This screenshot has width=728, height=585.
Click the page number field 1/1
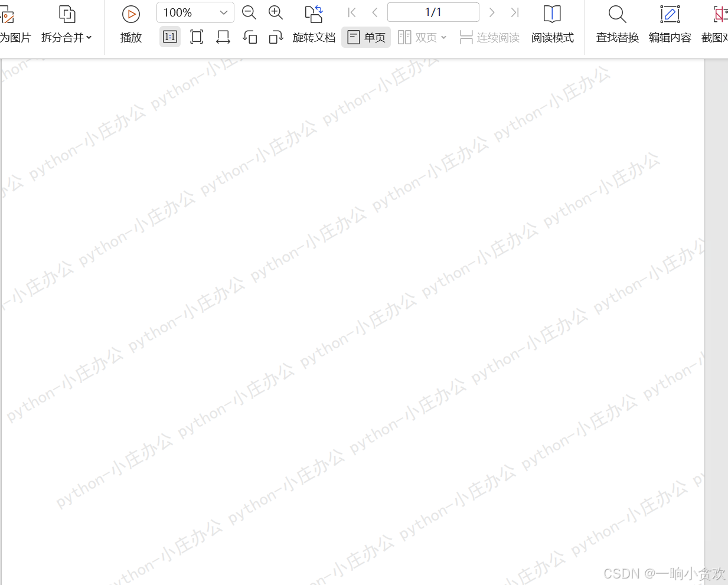[433, 12]
